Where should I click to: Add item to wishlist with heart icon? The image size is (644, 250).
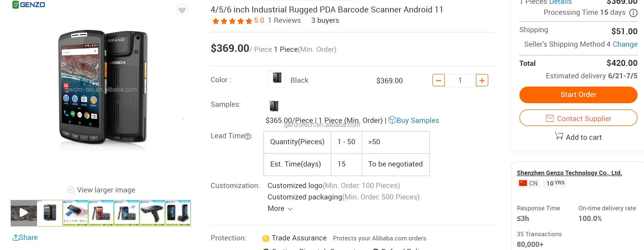point(182,10)
